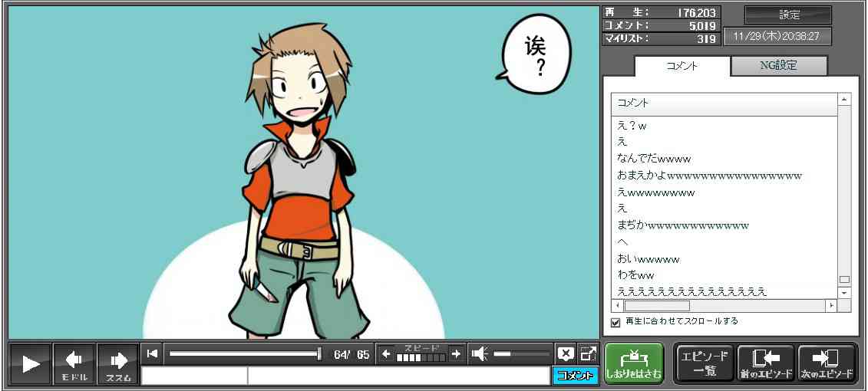Open the 設定 settings button

(788, 15)
